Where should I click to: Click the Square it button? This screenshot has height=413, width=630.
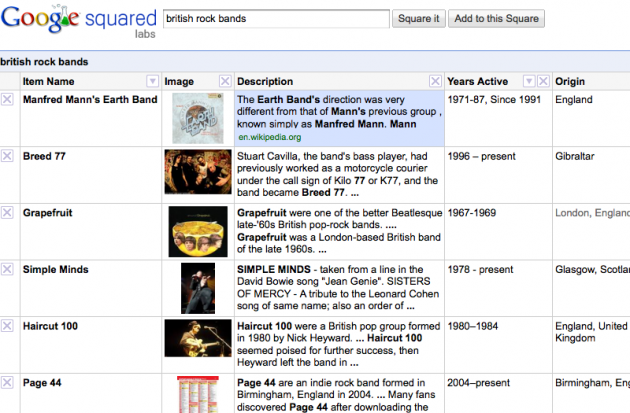point(419,19)
